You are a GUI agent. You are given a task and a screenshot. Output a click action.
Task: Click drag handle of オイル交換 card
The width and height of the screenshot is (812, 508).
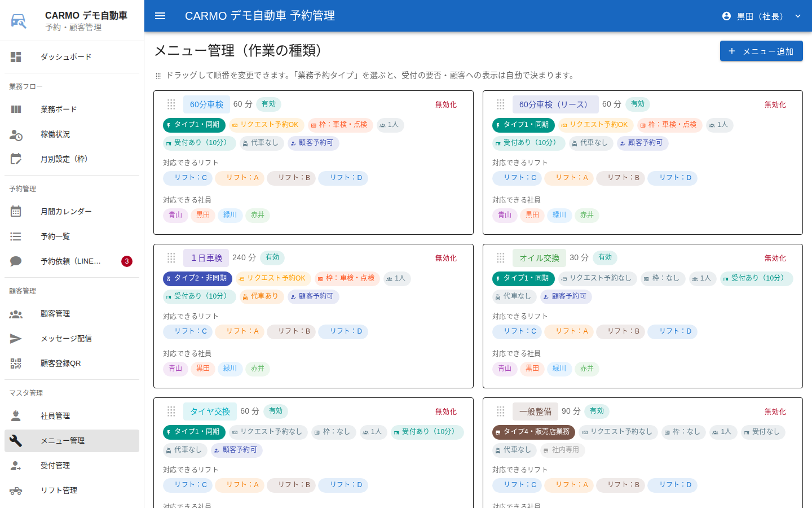coord(501,258)
